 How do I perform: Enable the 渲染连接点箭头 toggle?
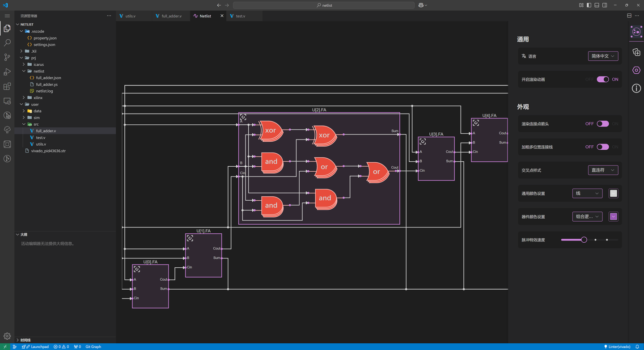[602, 123]
